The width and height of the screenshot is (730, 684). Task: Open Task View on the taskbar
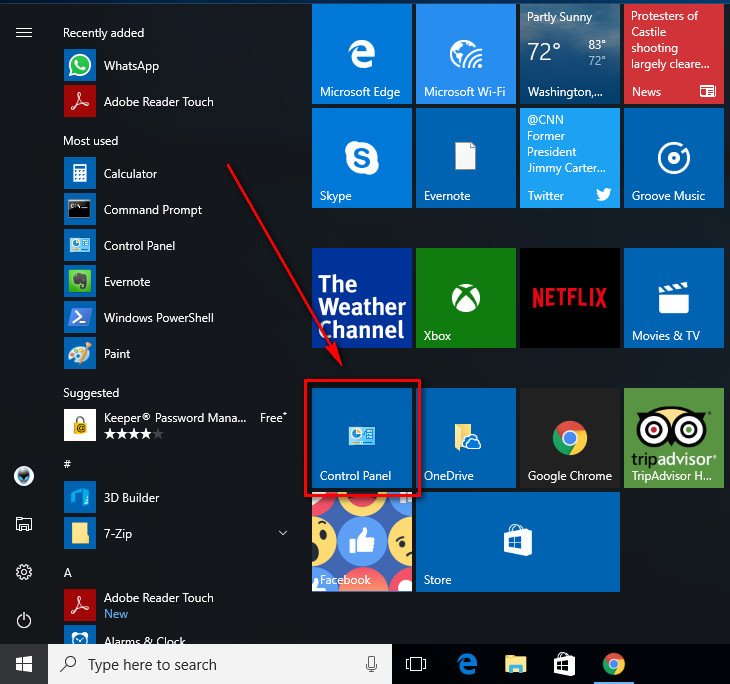tap(416, 664)
